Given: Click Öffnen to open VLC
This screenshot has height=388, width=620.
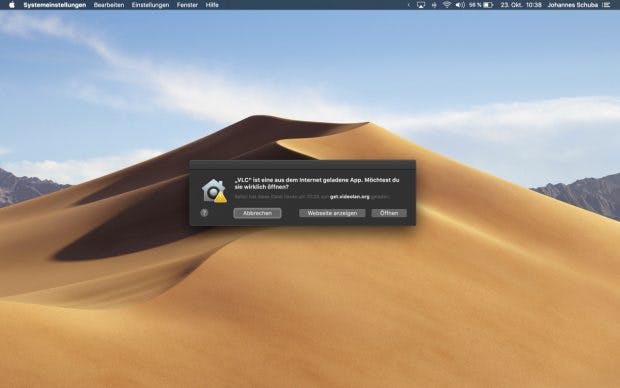Looking at the screenshot, I should click(x=389, y=213).
